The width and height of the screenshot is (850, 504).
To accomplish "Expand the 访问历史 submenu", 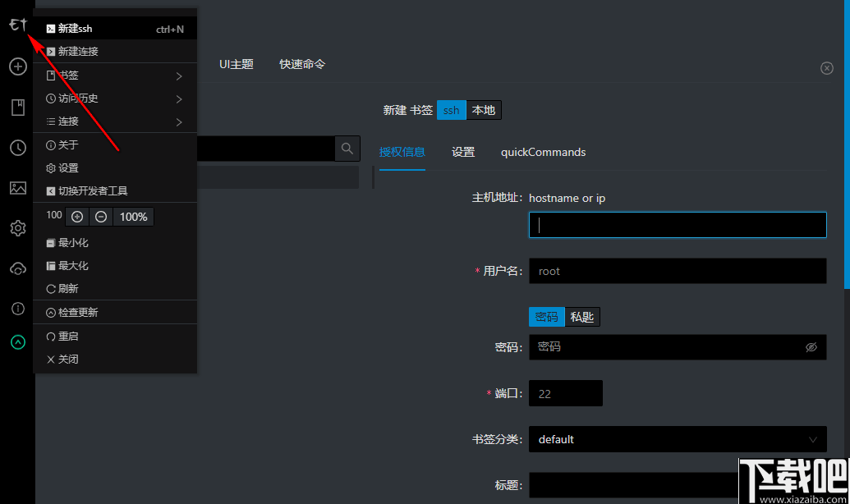I will click(x=115, y=99).
